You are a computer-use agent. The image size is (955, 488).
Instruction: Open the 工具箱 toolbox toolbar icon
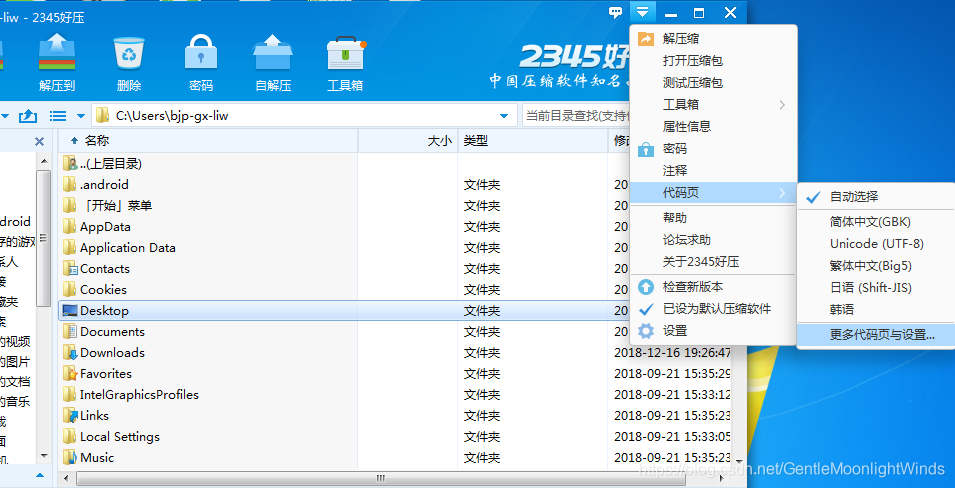345,62
